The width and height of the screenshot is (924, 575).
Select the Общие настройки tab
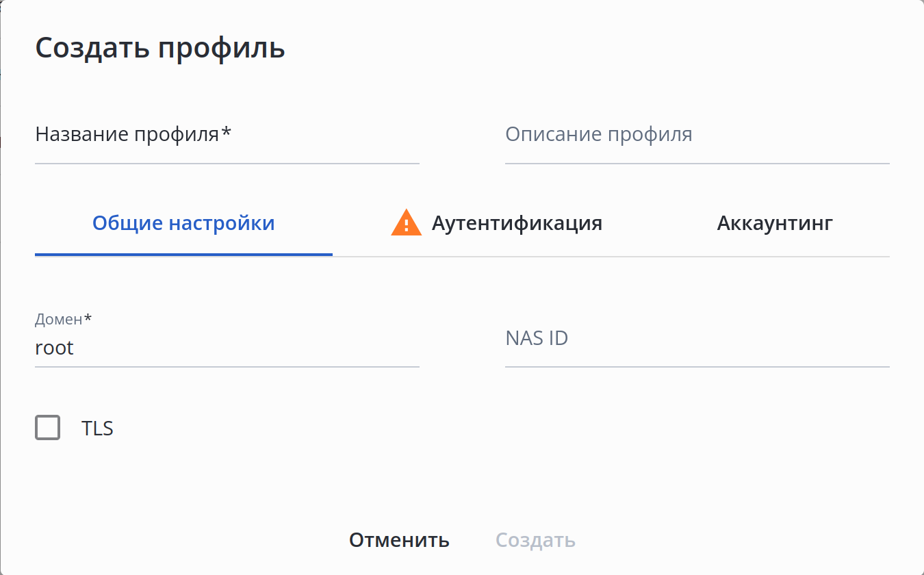(183, 223)
